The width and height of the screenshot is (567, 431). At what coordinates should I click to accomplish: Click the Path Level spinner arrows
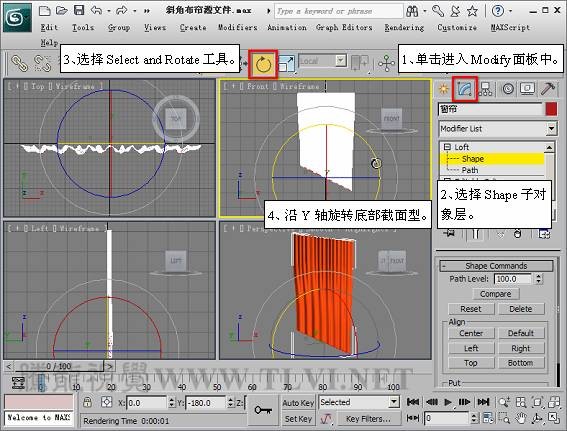click(x=539, y=279)
